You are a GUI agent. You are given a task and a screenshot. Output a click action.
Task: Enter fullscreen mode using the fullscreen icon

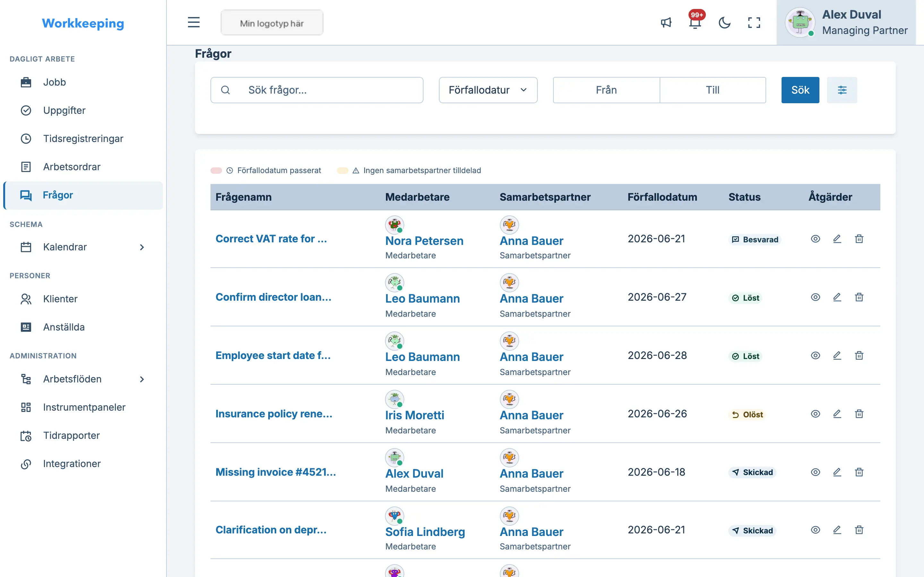(754, 22)
